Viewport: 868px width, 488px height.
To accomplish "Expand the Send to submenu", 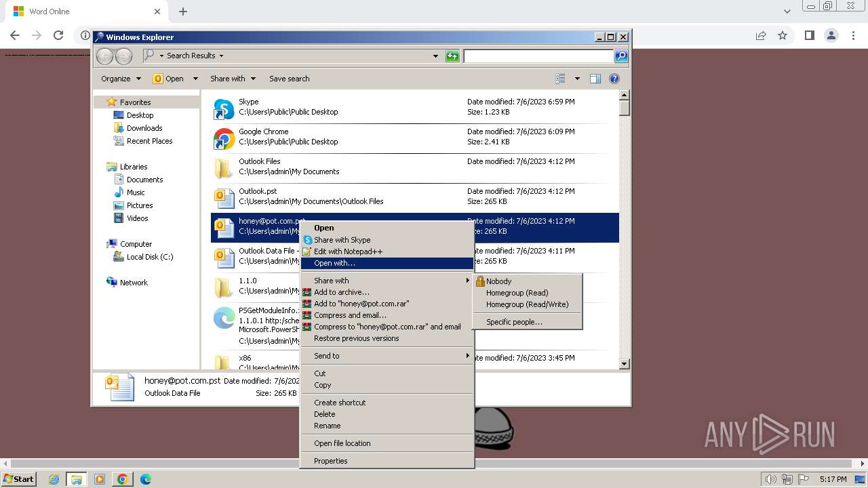I will point(387,356).
